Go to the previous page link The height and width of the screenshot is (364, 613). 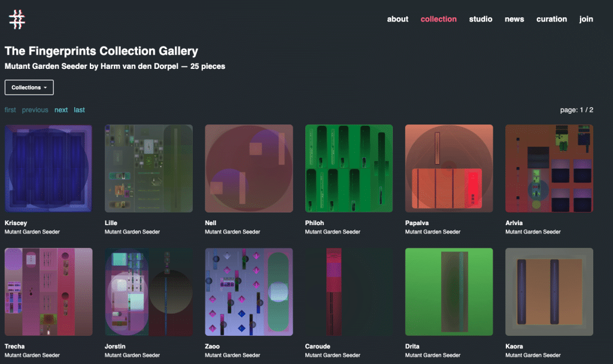pos(35,110)
